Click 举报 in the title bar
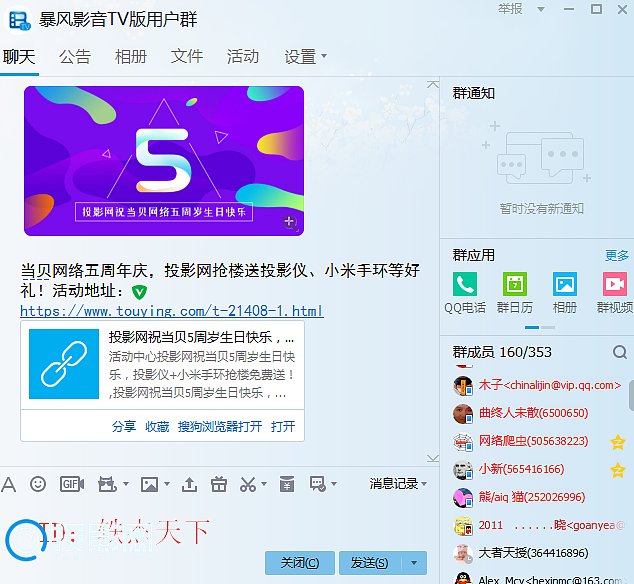 click(510, 9)
